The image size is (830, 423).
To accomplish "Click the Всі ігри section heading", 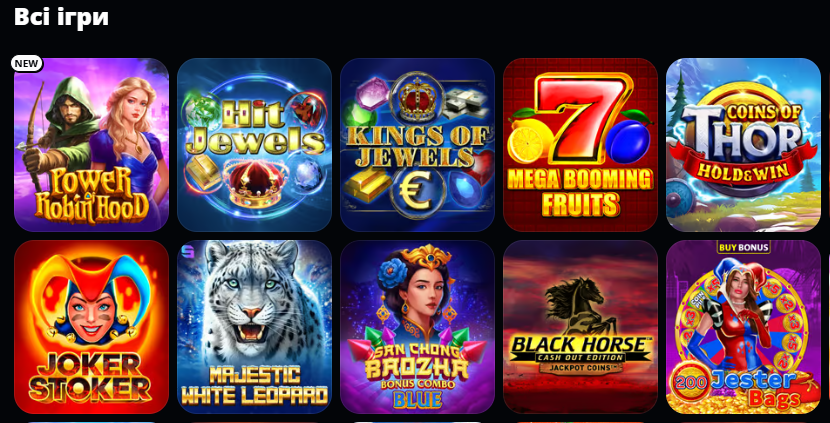I will click(x=61, y=16).
